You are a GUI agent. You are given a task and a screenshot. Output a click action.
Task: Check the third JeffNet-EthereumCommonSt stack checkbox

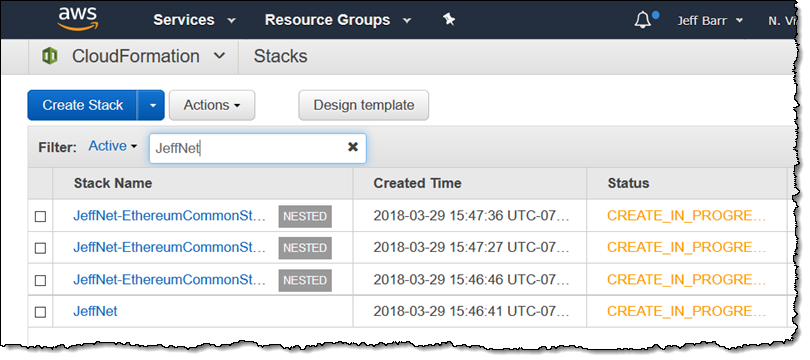[x=40, y=280]
